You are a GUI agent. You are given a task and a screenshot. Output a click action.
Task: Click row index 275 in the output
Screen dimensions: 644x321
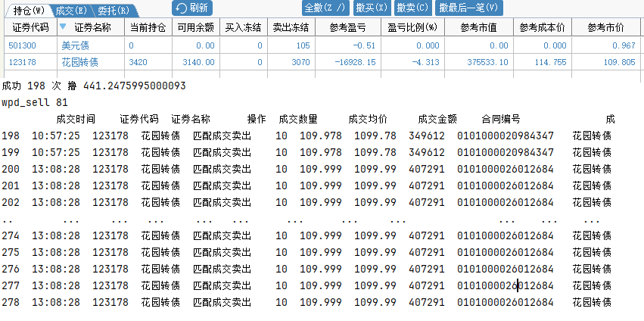point(9,252)
